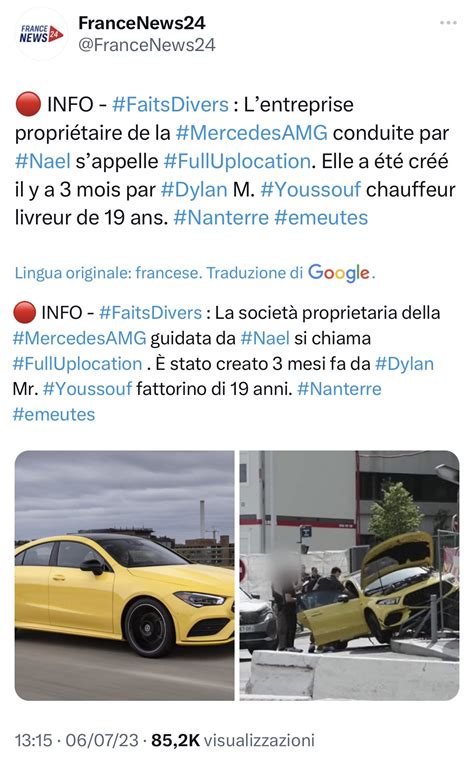
Task: View the yellow Mercedes driving photo
Action: [x=124, y=575]
